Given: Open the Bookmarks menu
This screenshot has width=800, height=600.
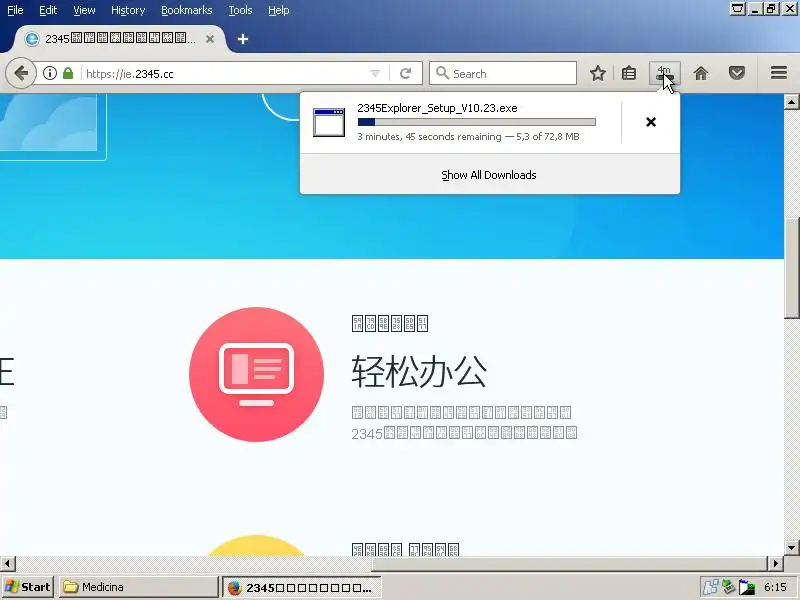Looking at the screenshot, I should [x=187, y=10].
